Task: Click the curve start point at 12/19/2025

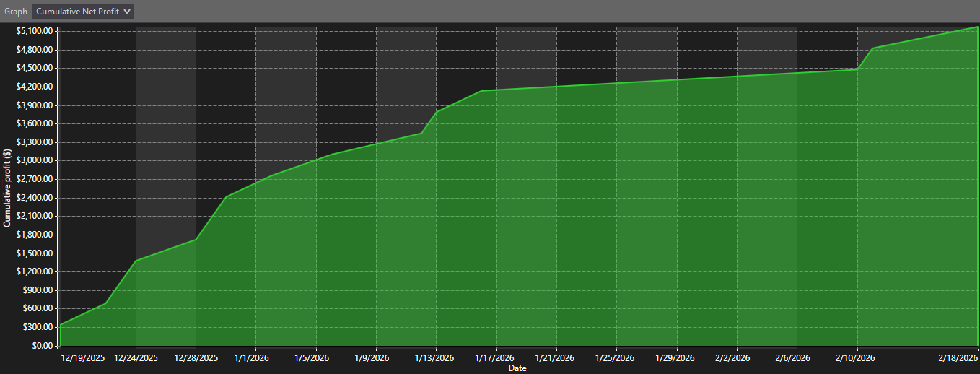Action: click(x=61, y=324)
